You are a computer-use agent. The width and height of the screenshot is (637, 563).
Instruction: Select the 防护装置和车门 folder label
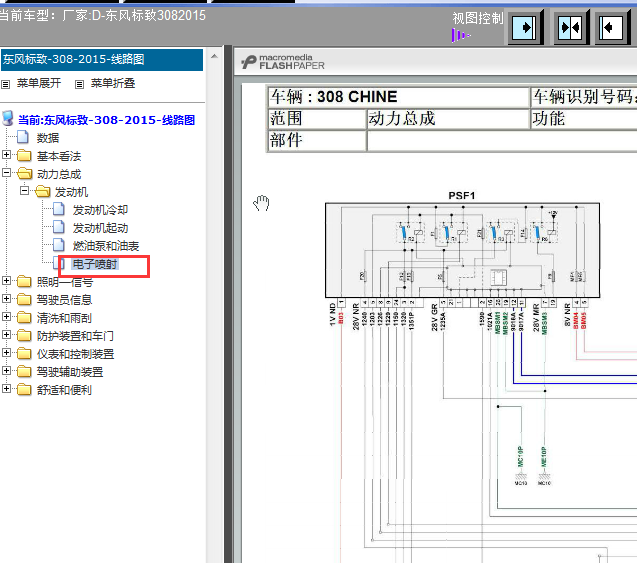[x=75, y=336]
